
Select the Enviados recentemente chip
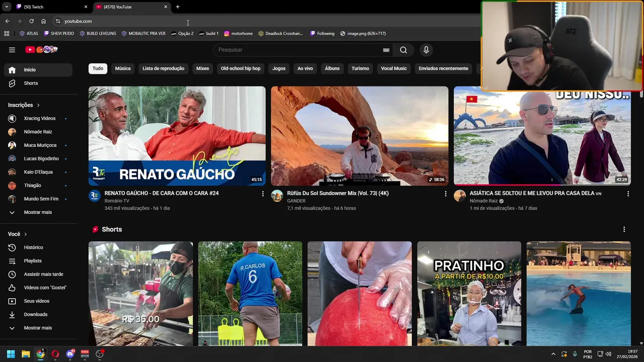[443, 68]
